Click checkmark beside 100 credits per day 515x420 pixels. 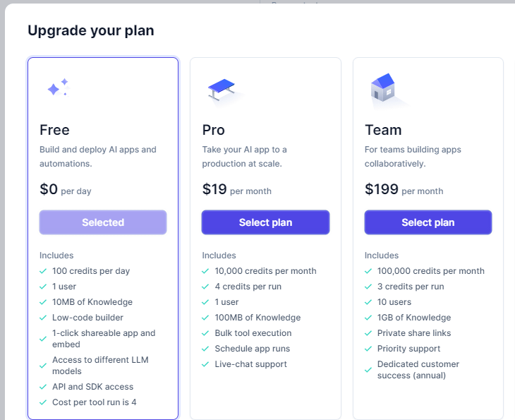(x=44, y=271)
